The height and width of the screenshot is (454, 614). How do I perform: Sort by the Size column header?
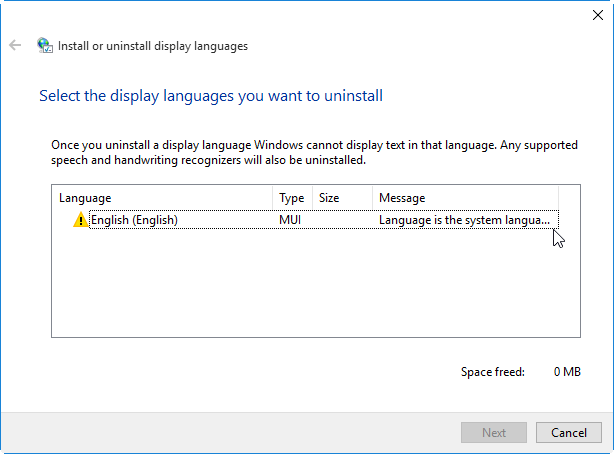tap(343, 198)
